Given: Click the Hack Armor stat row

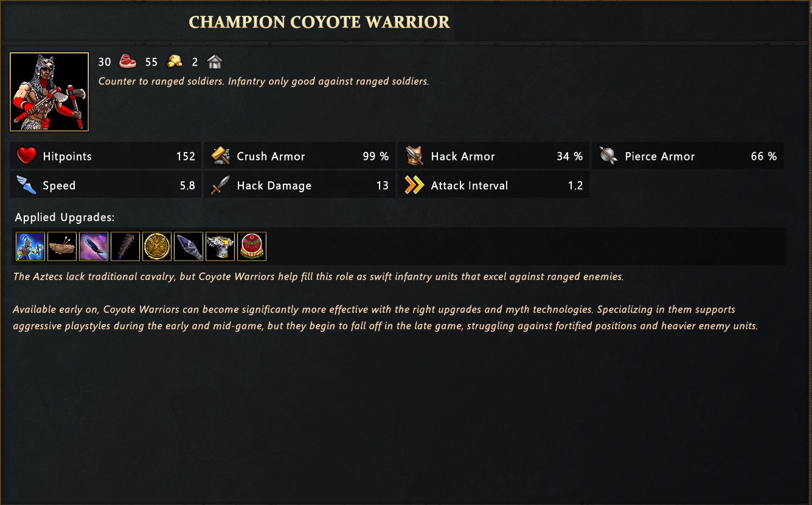Looking at the screenshot, I should pyautogui.click(x=493, y=156).
